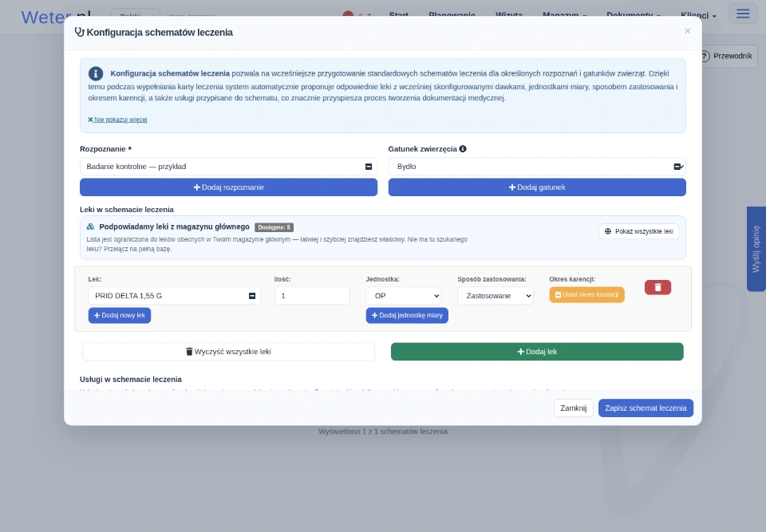Screen dimensions: 766x532
Task: Click the Dostępne: 5 badge
Action: pos(274,227)
